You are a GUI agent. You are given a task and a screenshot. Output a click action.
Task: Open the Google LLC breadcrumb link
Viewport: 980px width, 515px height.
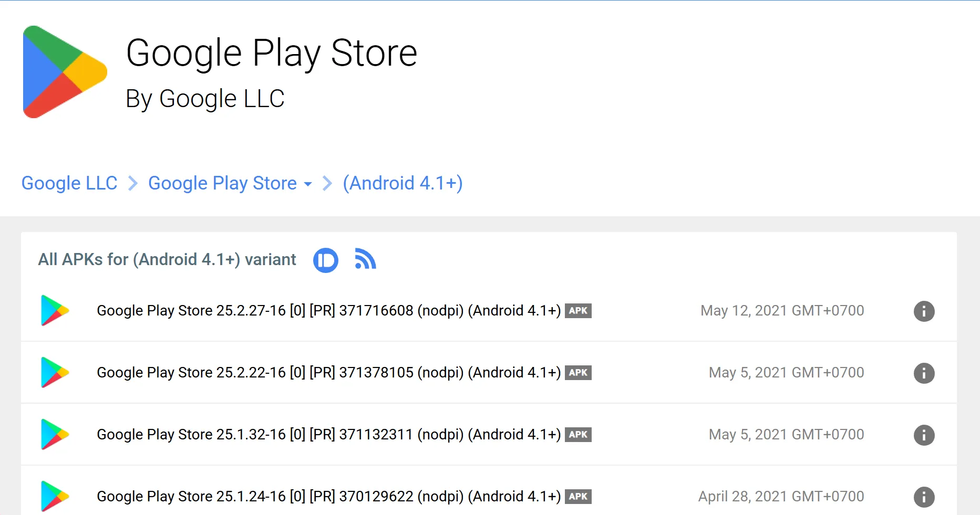[69, 183]
